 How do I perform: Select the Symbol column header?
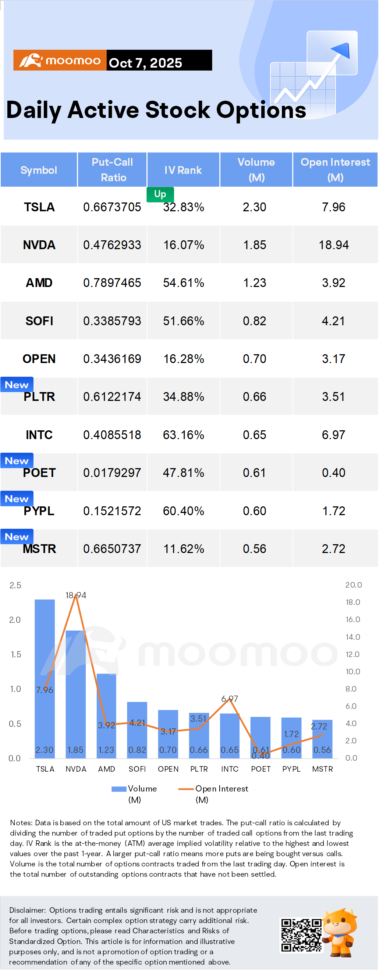[39, 170]
